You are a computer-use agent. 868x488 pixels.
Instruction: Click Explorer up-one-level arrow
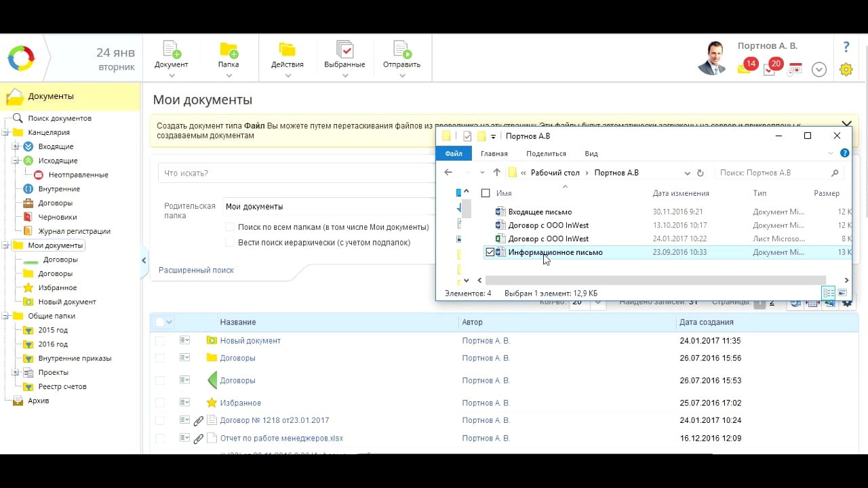click(496, 172)
